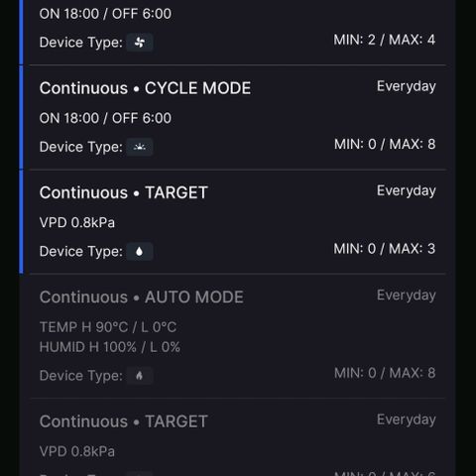
Task: Tap MIN: 0 / MAX: 3 level text
Action: pos(385,249)
